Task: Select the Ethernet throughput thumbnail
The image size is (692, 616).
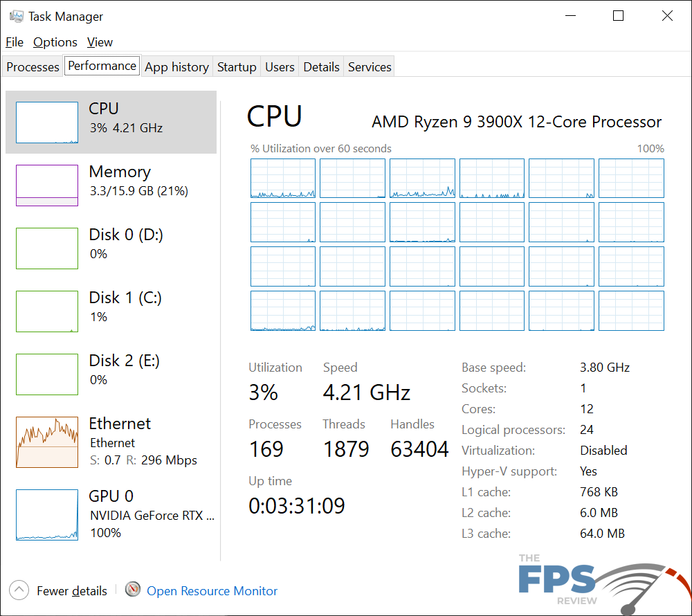Action: pyautogui.click(x=47, y=442)
